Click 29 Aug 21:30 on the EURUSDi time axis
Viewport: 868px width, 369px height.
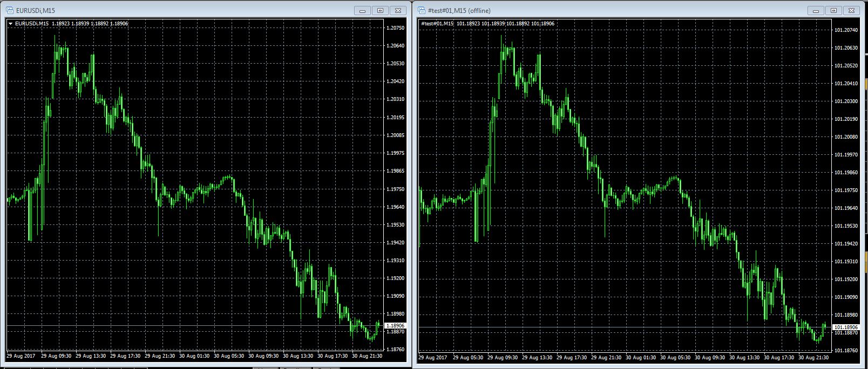tap(160, 356)
